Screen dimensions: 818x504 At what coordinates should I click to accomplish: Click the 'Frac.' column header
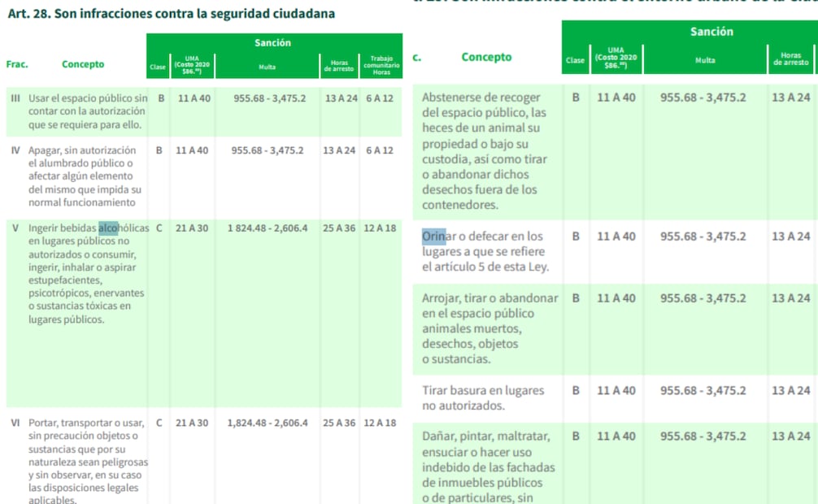(17, 64)
